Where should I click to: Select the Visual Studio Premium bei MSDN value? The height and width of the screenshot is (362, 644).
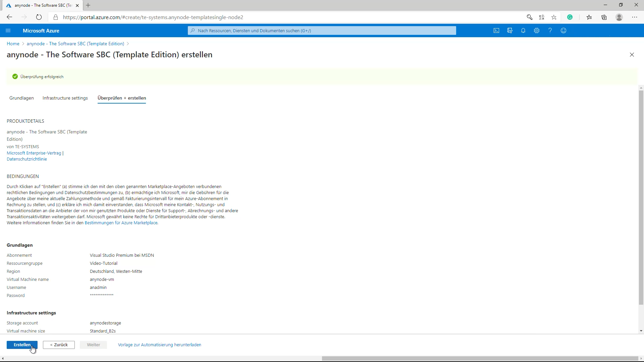[122, 255]
